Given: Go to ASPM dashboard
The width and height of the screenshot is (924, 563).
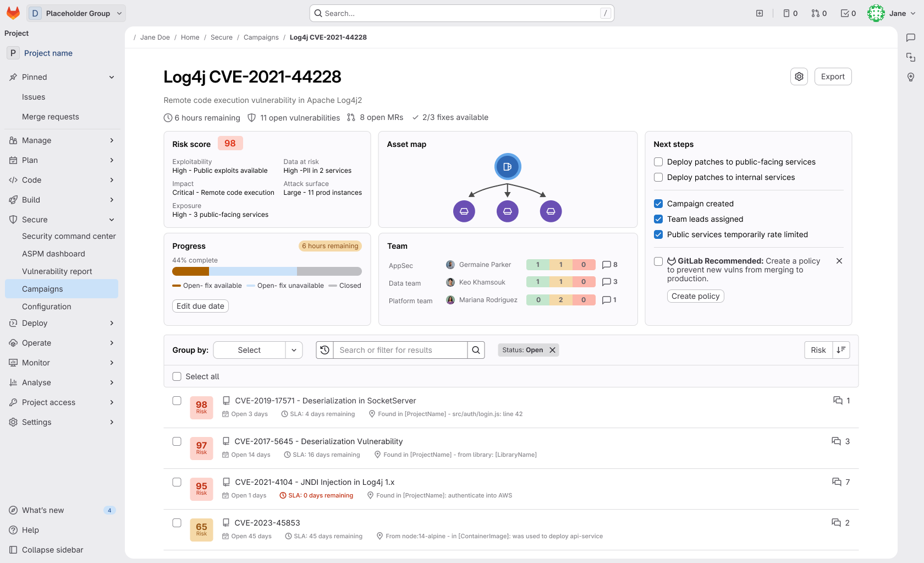Looking at the screenshot, I should pyautogui.click(x=53, y=254).
